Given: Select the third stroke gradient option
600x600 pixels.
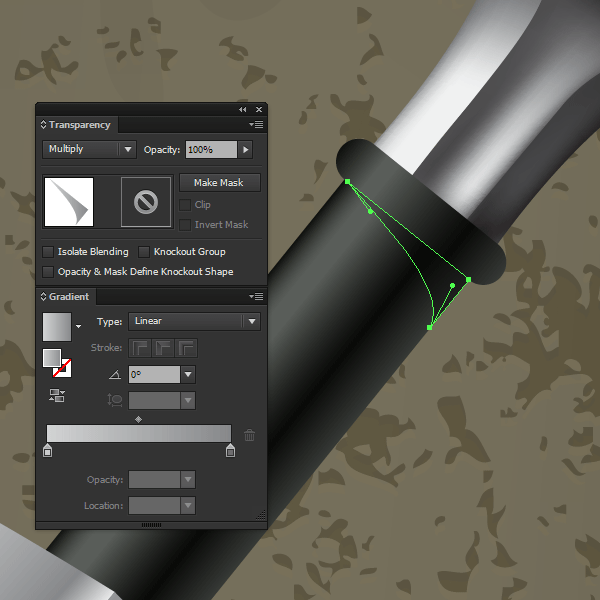Looking at the screenshot, I should (x=186, y=348).
